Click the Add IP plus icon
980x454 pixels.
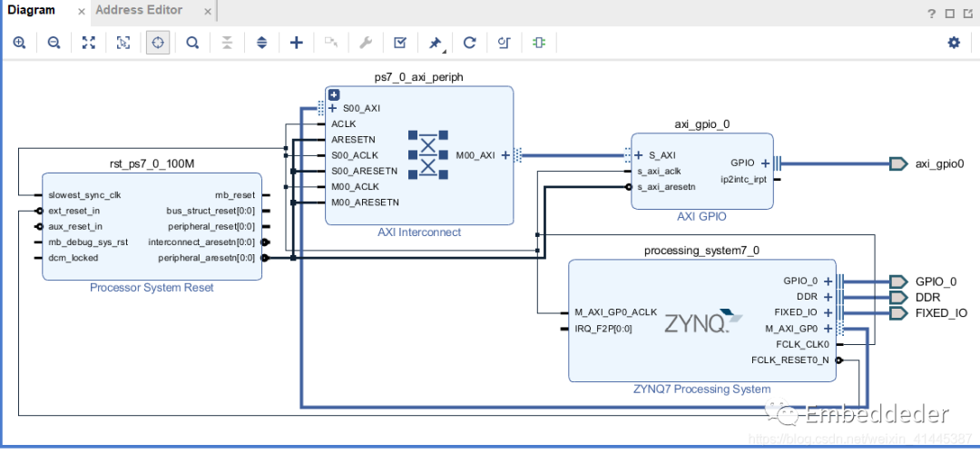(x=296, y=43)
